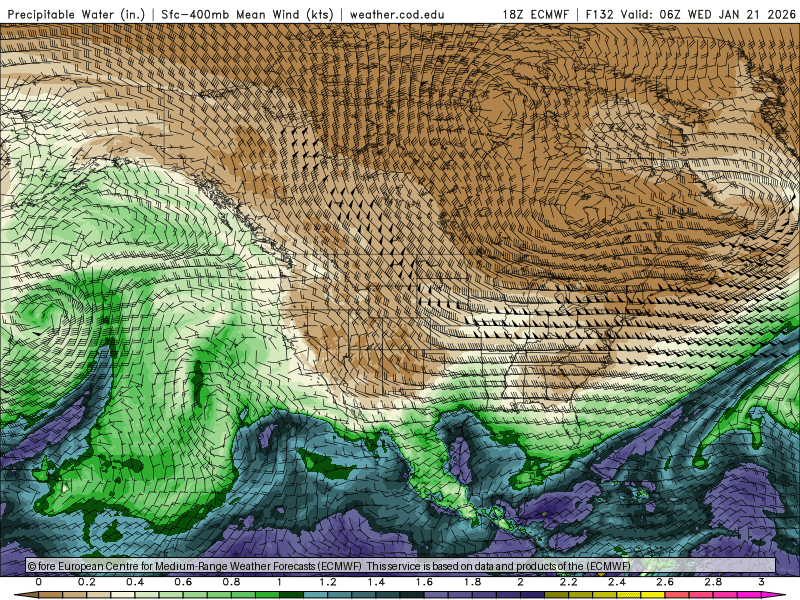
Task: Click the '2.2' colorbar scale label
Action: click(x=568, y=582)
